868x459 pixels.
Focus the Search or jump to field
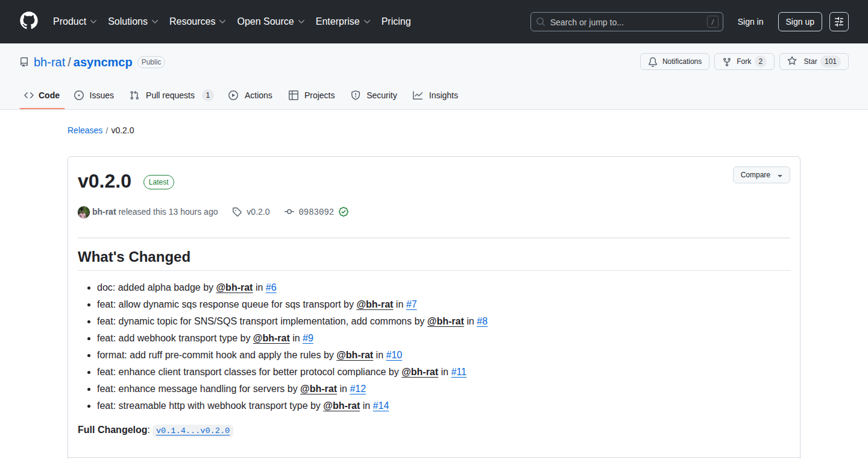pyautogui.click(x=627, y=22)
